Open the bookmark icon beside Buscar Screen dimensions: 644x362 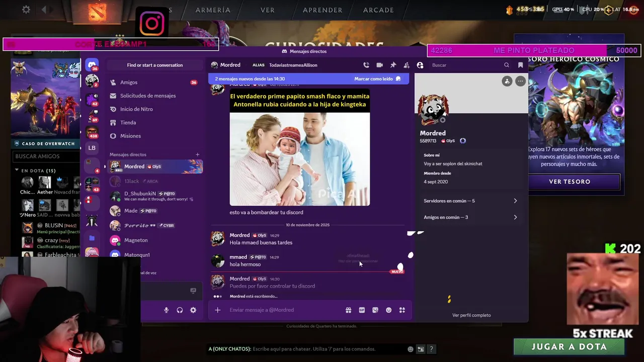(x=521, y=65)
